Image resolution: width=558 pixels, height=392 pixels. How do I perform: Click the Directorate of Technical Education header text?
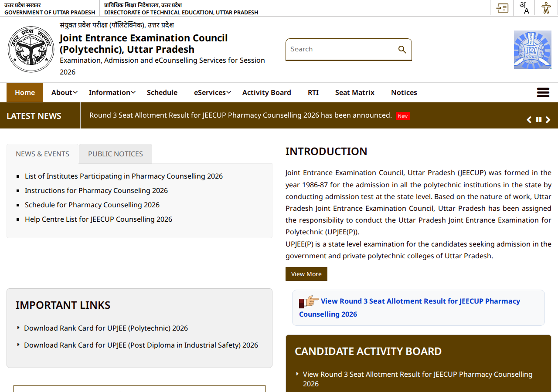pos(181,12)
